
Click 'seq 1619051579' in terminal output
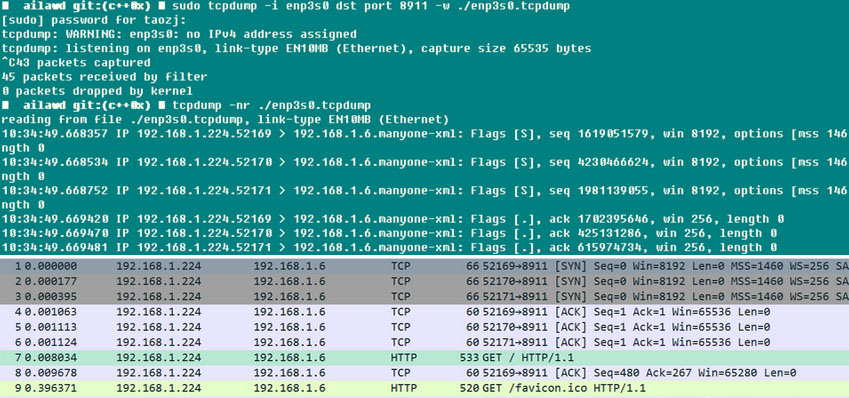point(598,134)
